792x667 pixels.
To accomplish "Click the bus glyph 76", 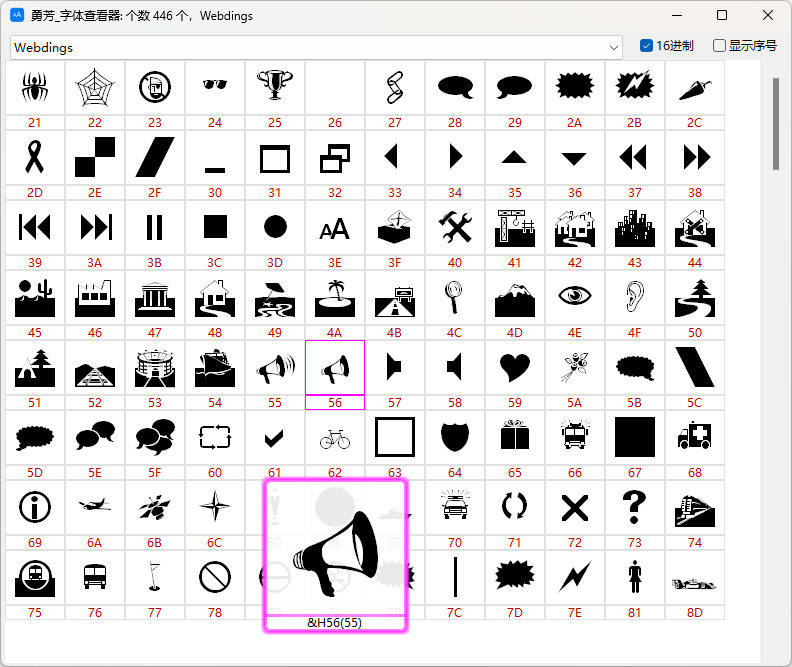I will click(x=95, y=577).
